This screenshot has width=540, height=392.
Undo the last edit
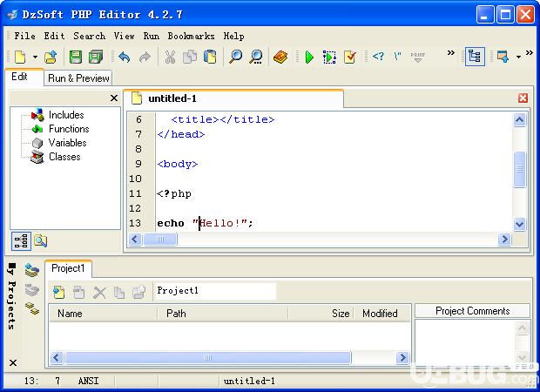click(x=125, y=57)
